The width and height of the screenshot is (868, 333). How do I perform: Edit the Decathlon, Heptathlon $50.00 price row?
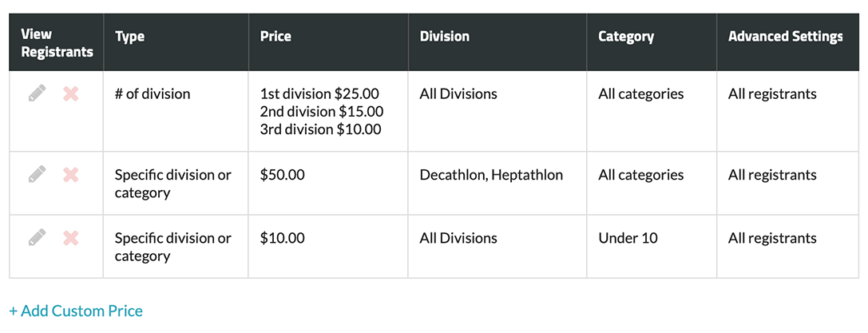(37, 173)
